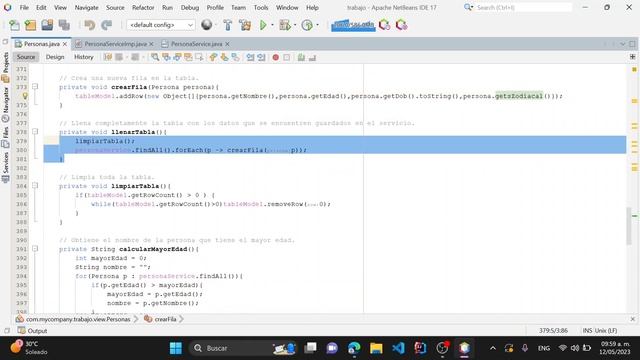
Task: Click the Build Project hammer icon
Action: pyautogui.click(x=228, y=25)
